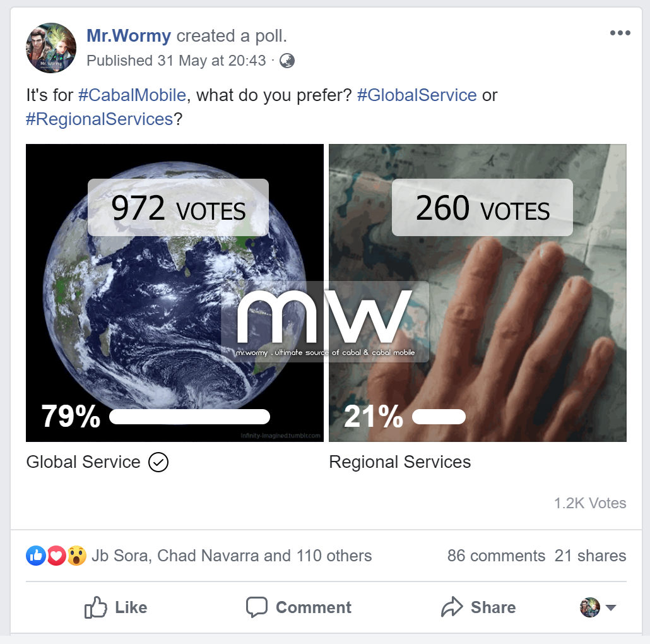Open the #RegionalServices hashtag link
Screen dimensions: 650x644
click(x=100, y=119)
